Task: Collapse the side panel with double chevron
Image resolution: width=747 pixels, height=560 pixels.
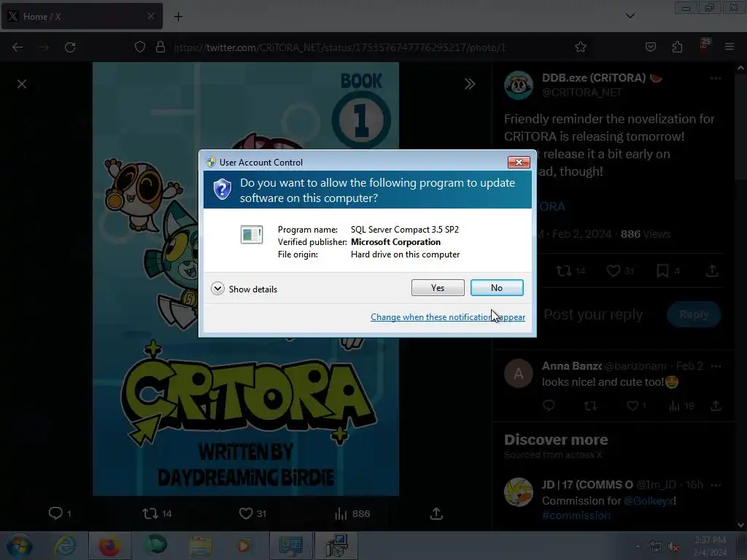Action: pos(470,85)
